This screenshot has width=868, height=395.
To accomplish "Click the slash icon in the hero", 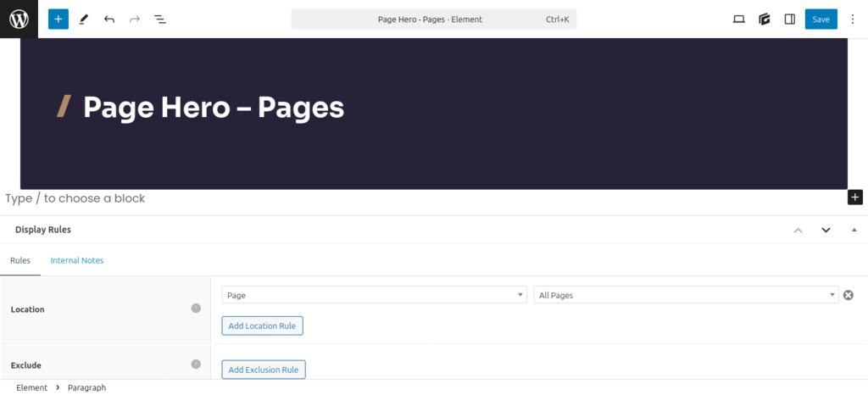I will pyautogui.click(x=64, y=106).
